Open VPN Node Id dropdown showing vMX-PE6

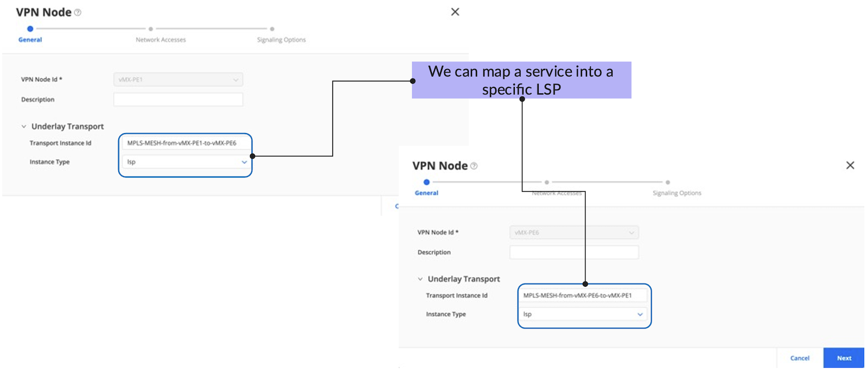pos(574,232)
